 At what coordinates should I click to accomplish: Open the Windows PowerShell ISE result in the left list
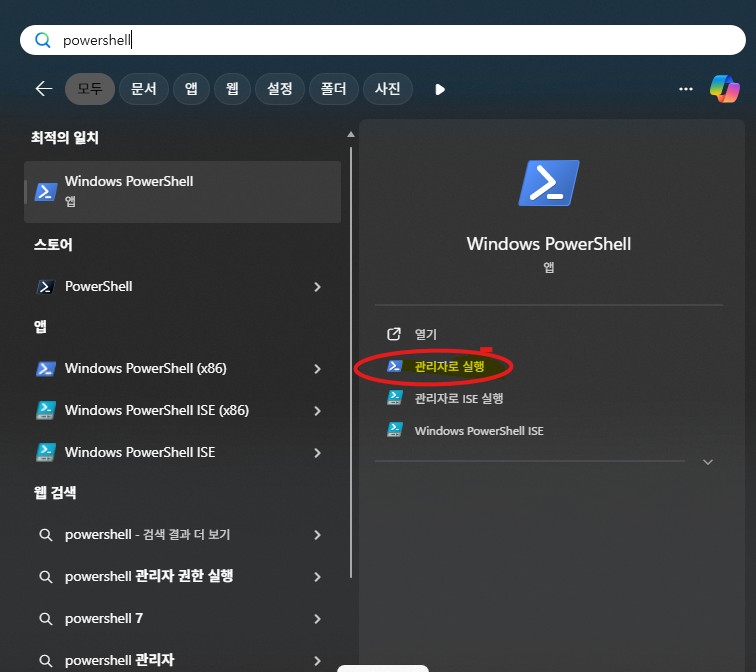click(182, 453)
